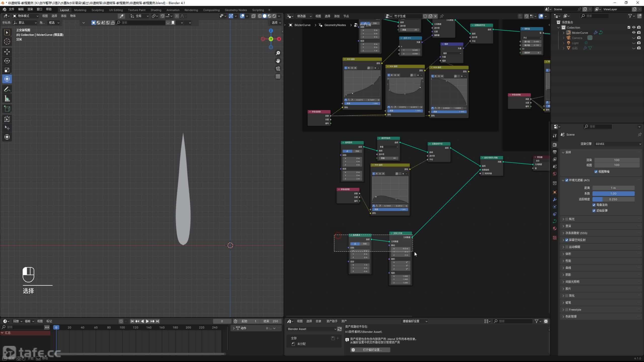The image size is (644, 362).
Task: Enable the bloom (辉光) checkbox
Action: coord(567,219)
